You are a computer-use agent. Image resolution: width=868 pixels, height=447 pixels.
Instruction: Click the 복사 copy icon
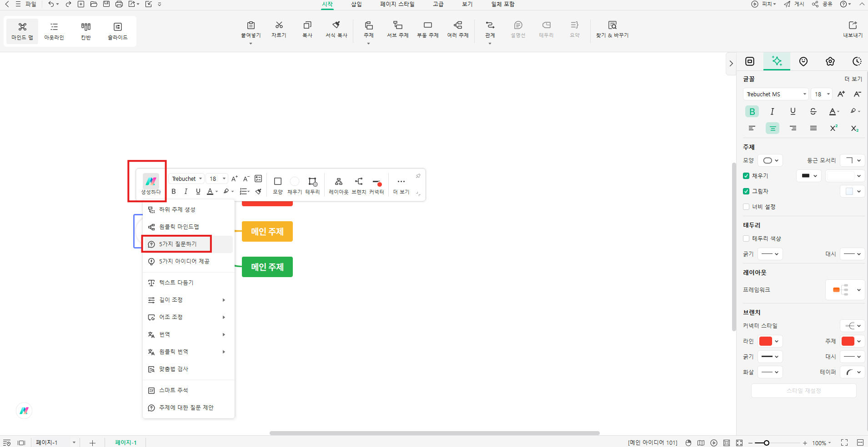click(x=307, y=29)
